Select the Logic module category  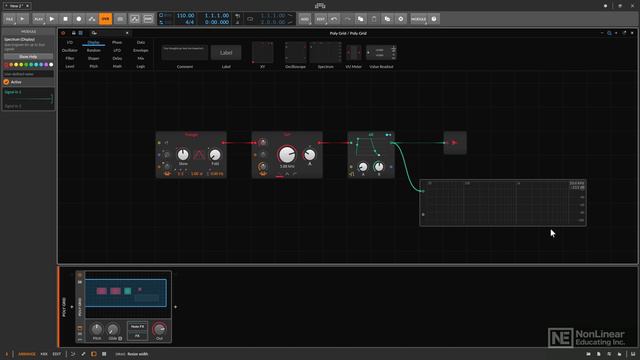click(x=141, y=66)
